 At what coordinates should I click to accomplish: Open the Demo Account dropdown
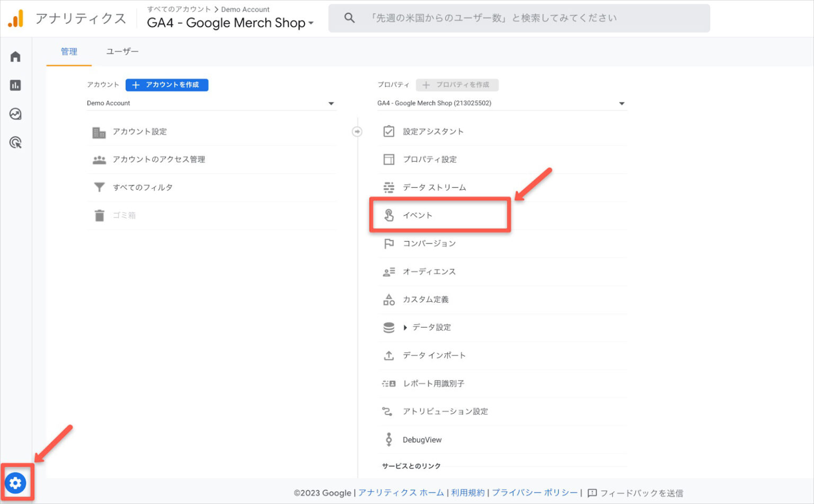pos(210,103)
